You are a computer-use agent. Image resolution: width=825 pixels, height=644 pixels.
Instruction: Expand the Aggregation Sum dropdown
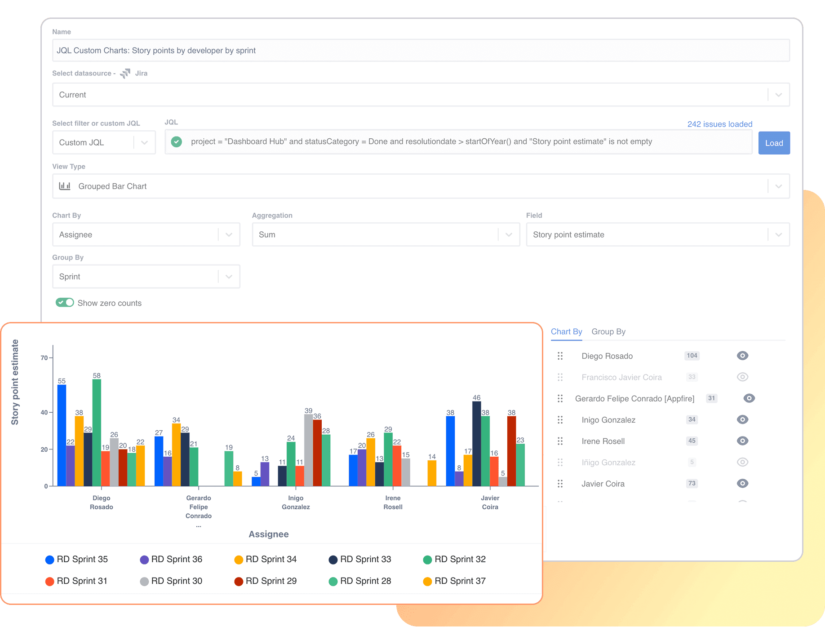(509, 234)
